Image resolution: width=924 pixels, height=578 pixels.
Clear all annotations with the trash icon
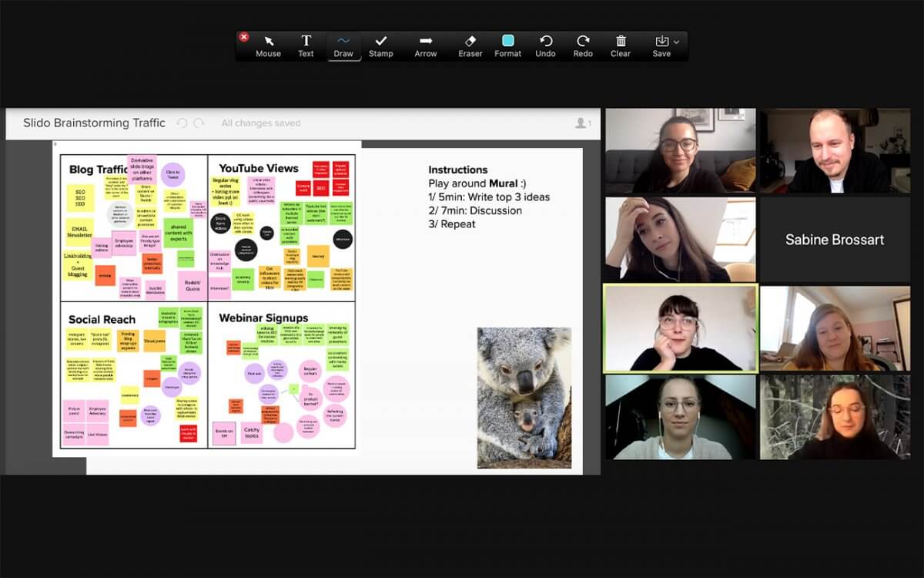coord(621,44)
